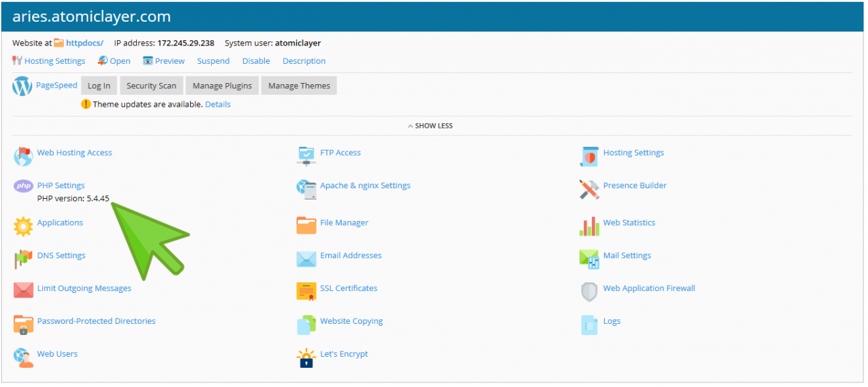Open the FTP Access icon
The height and width of the screenshot is (387, 868).
click(306, 156)
